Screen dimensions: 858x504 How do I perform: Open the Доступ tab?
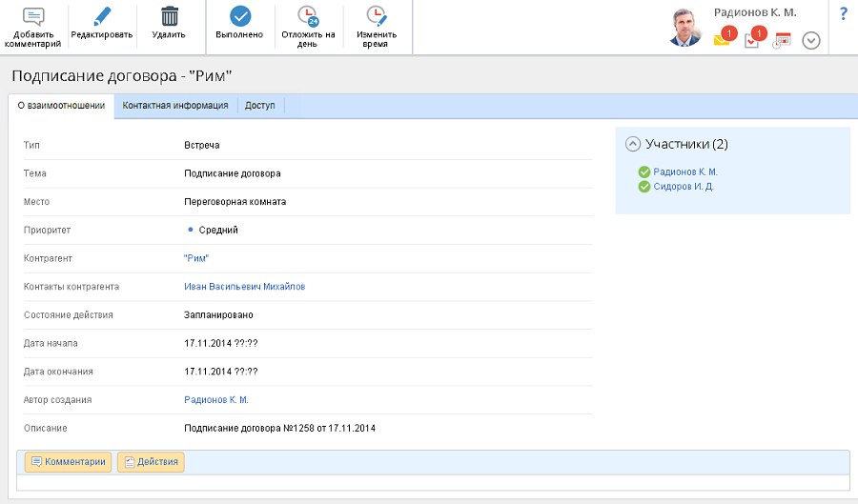259,106
